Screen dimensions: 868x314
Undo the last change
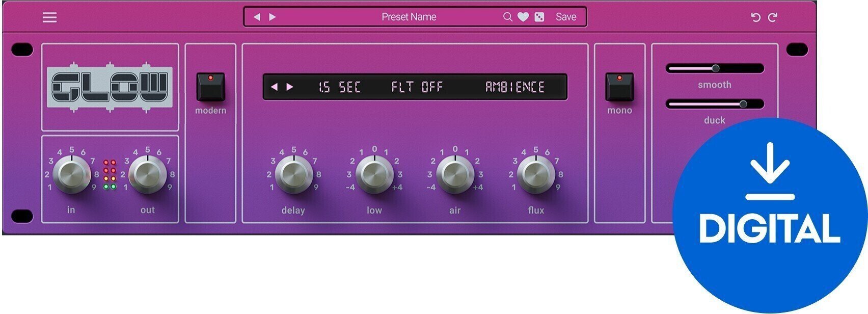pyautogui.click(x=755, y=18)
